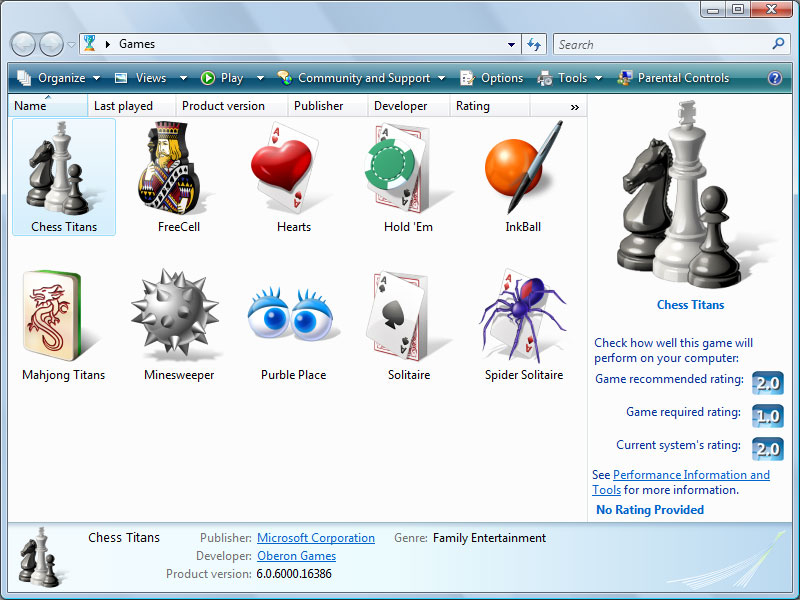Click the Games trophy icon in address bar
800x600 pixels.
pos(90,43)
